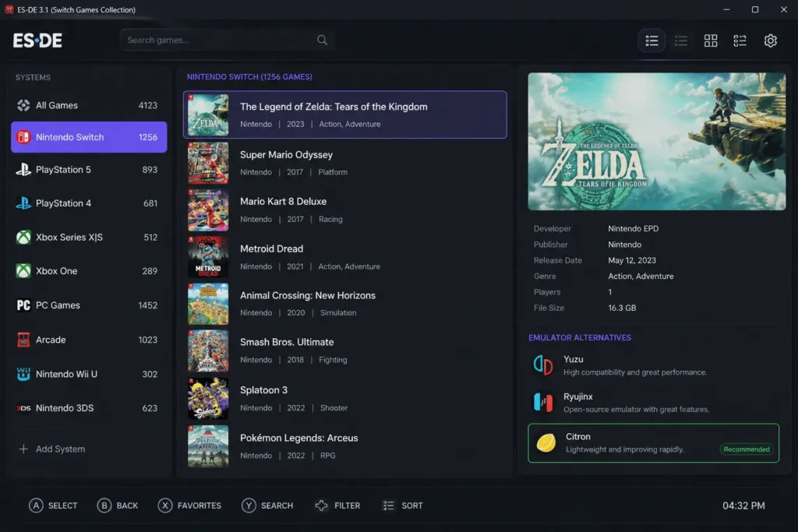
Task: Click the Nintendo Switch (1256 Games) heading
Action: coord(249,77)
